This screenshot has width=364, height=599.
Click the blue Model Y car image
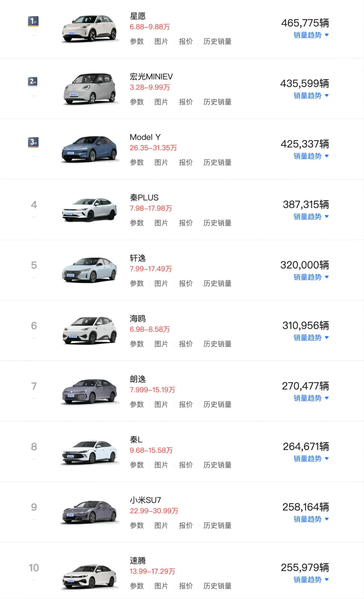pos(89,149)
